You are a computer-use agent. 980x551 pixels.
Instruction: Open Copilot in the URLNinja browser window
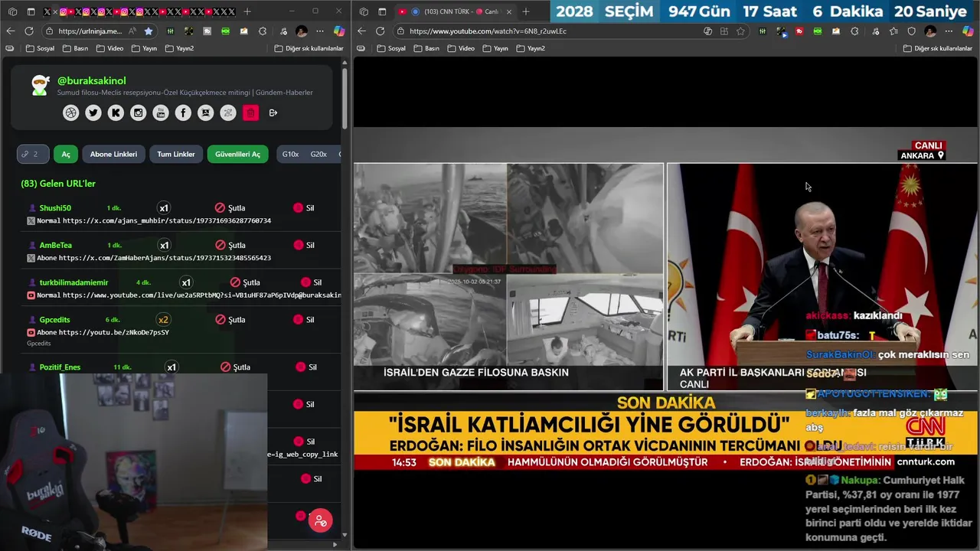[338, 31]
